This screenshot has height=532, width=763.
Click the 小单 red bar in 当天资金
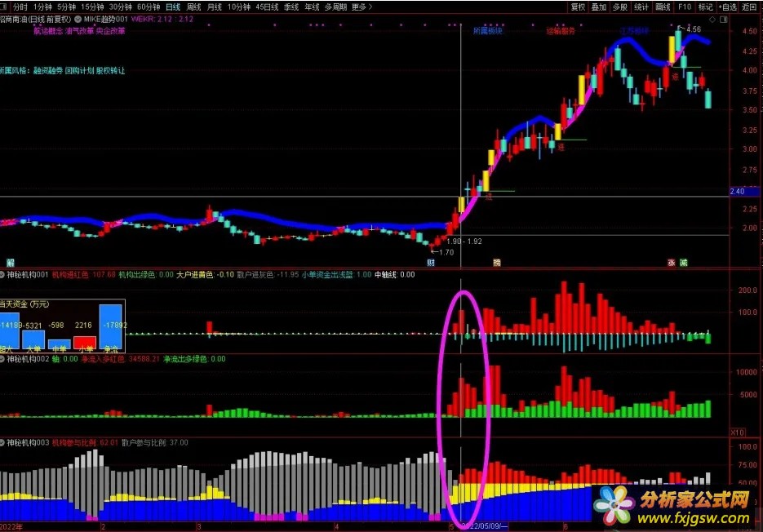click(85, 343)
